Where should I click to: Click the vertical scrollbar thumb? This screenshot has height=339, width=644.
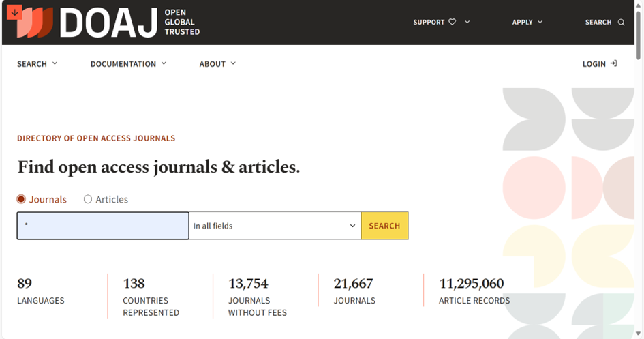[x=638, y=35]
